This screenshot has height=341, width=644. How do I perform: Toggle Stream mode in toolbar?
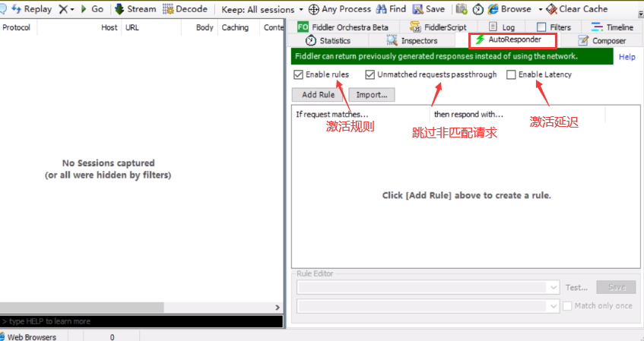pyautogui.click(x=135, y=9)
